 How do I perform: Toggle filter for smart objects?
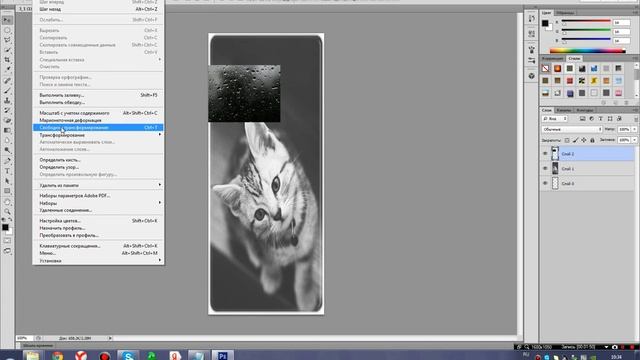click(619, 119)
